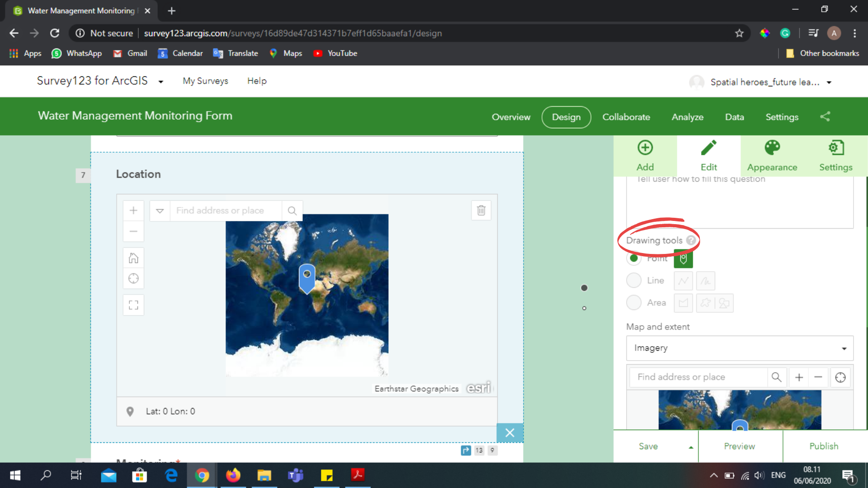Go to the Overview tab

coord(511,117)
